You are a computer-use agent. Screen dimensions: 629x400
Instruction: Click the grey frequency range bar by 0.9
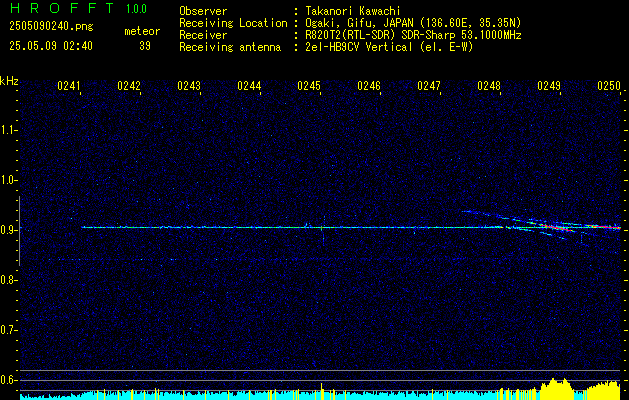tap(19, 231)
